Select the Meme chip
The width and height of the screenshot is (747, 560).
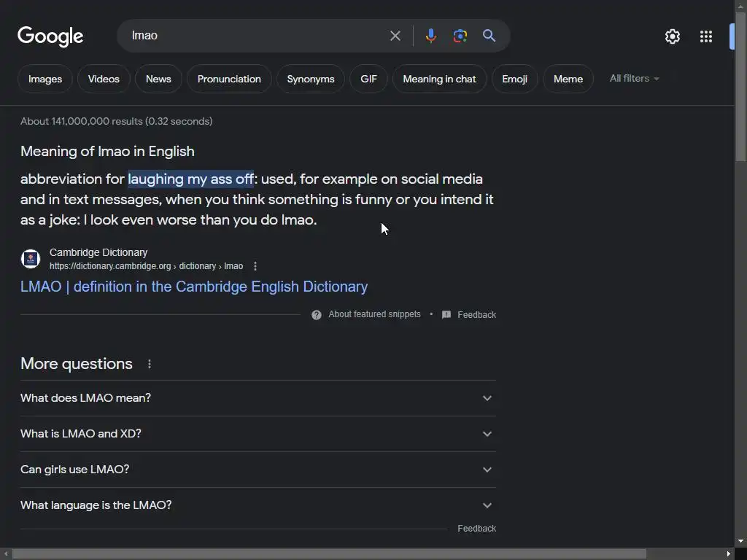pos(568,79)
